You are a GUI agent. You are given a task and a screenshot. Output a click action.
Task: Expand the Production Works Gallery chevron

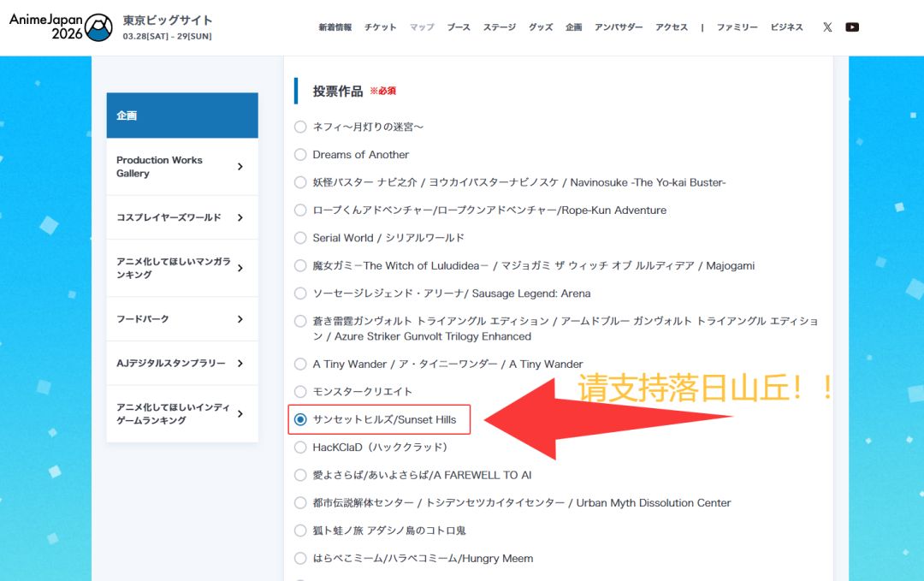(240, 167)
